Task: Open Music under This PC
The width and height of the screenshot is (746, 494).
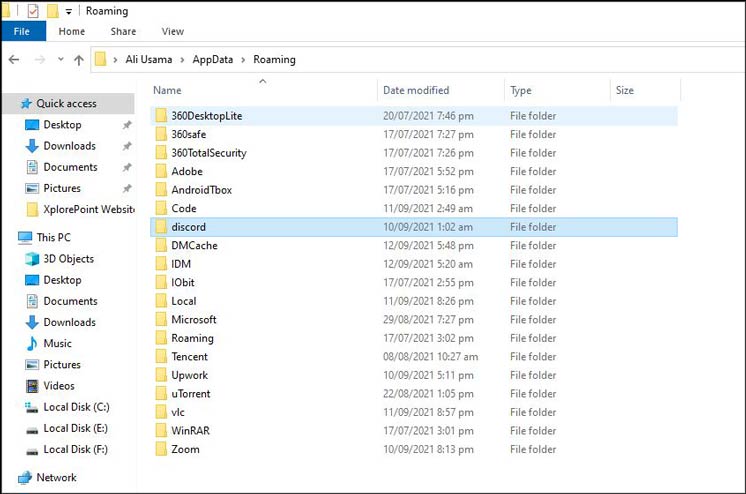Action: click(57, 343)
